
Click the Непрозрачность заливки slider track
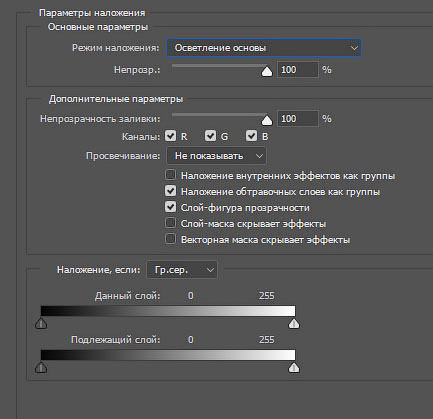pos(219,115)
